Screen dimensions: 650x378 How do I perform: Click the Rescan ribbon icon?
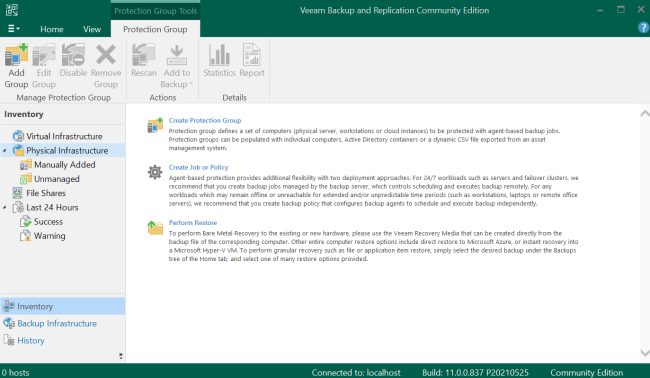143,55
